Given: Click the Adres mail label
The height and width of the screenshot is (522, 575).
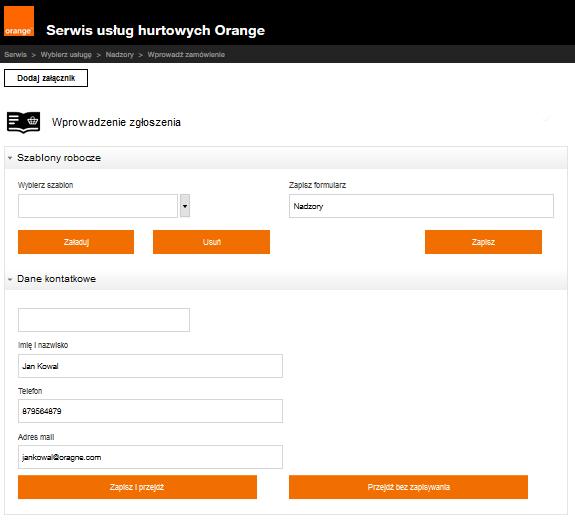Looking at the screenshot, I should pyautogui.click(x=36, y=437).
